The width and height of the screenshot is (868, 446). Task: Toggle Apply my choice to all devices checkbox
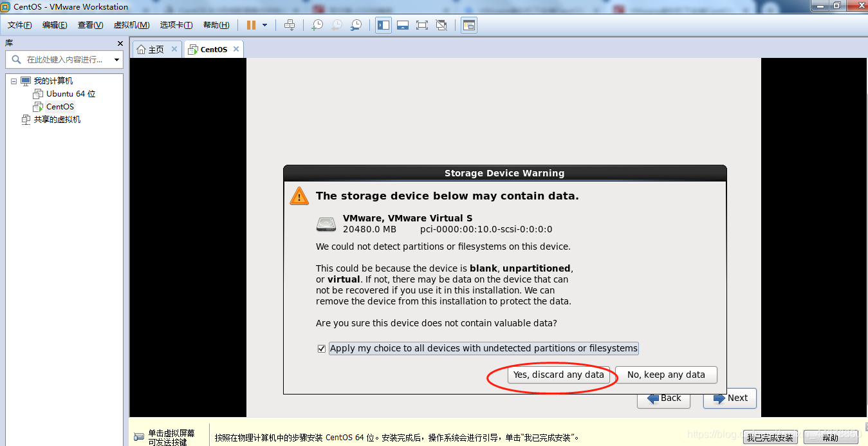tap(322, 349)
